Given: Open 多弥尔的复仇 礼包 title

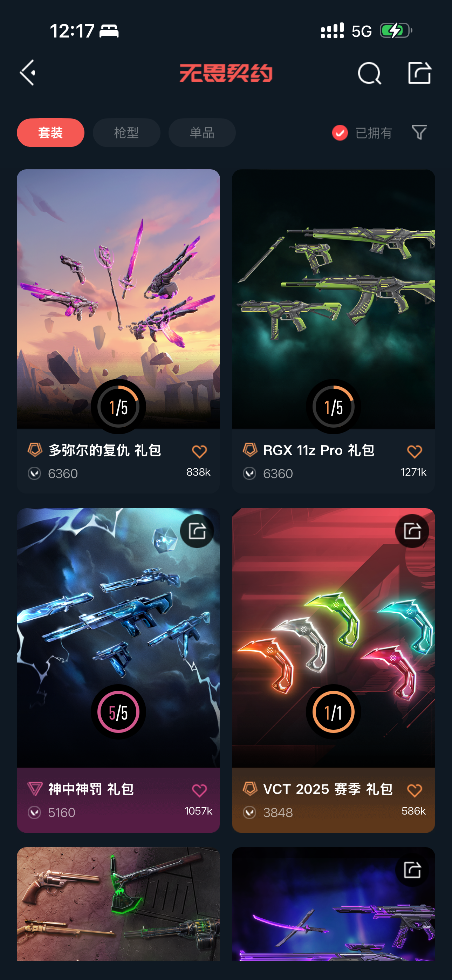Looking at the screenshot, I should tap(105, 450).
